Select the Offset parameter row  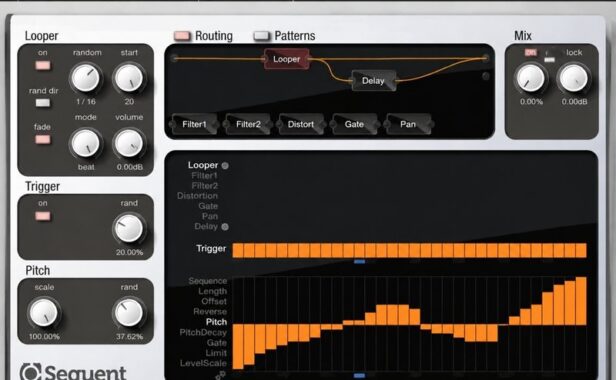coord(214,301)
